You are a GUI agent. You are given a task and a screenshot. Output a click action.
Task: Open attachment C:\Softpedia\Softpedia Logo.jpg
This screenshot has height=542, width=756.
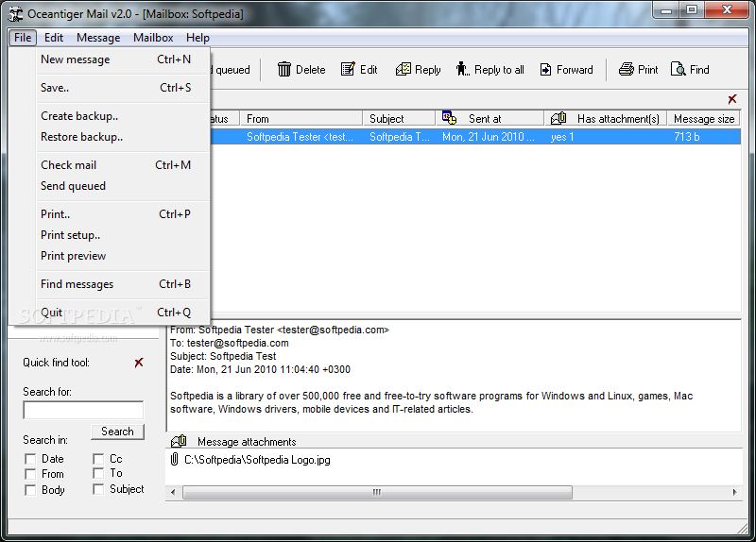257,460
